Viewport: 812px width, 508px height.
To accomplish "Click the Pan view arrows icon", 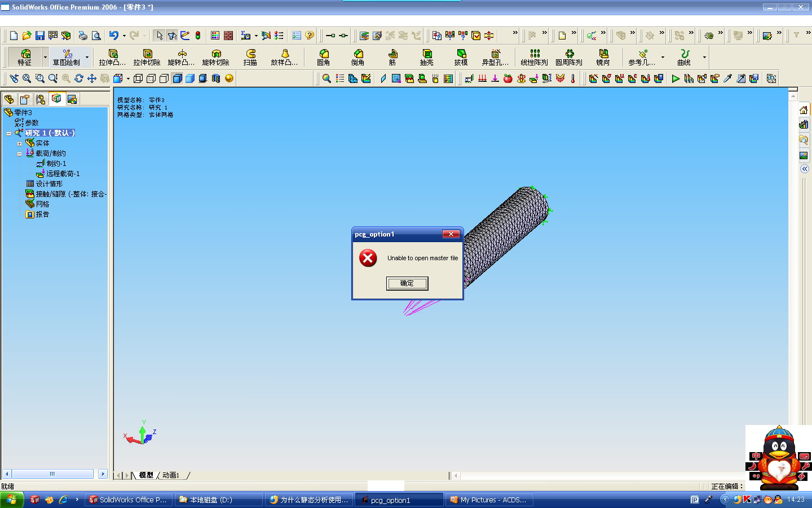I will pyautogui.click(x=91, y=78).
